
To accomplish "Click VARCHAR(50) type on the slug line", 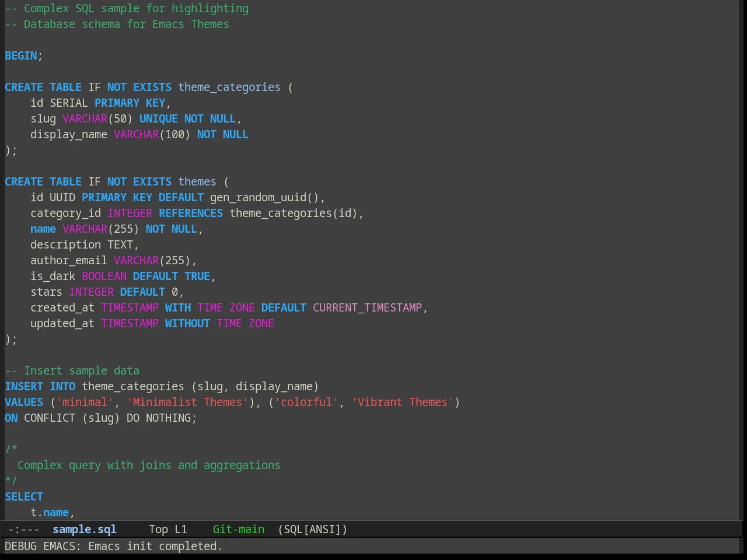I will pos(97,118).
